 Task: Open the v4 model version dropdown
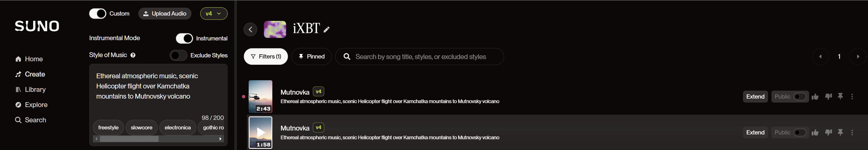coord(214,14)
